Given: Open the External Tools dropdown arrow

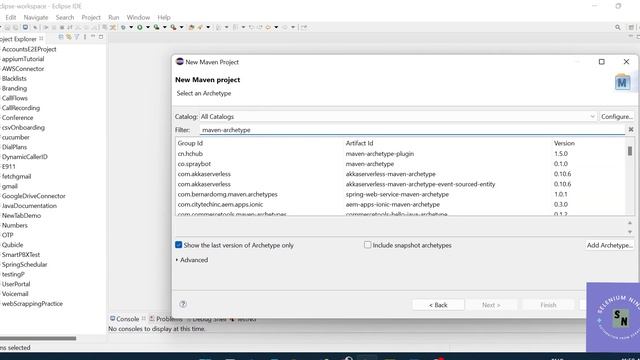Looking at the screenshot, I should 182,27.
